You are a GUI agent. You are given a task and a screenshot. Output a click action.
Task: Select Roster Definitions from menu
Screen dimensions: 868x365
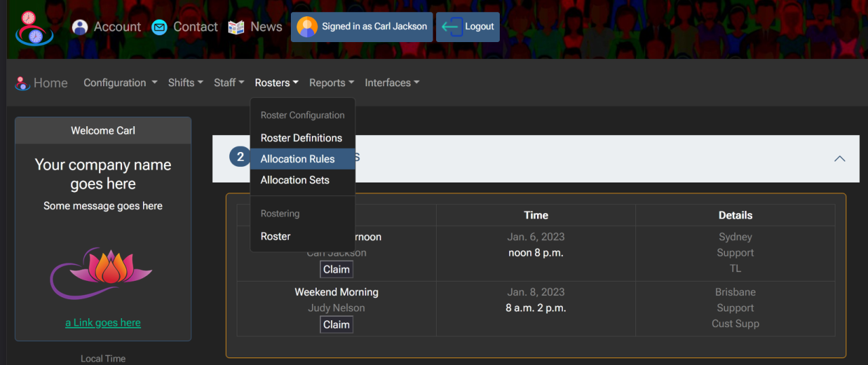(301, 138)
